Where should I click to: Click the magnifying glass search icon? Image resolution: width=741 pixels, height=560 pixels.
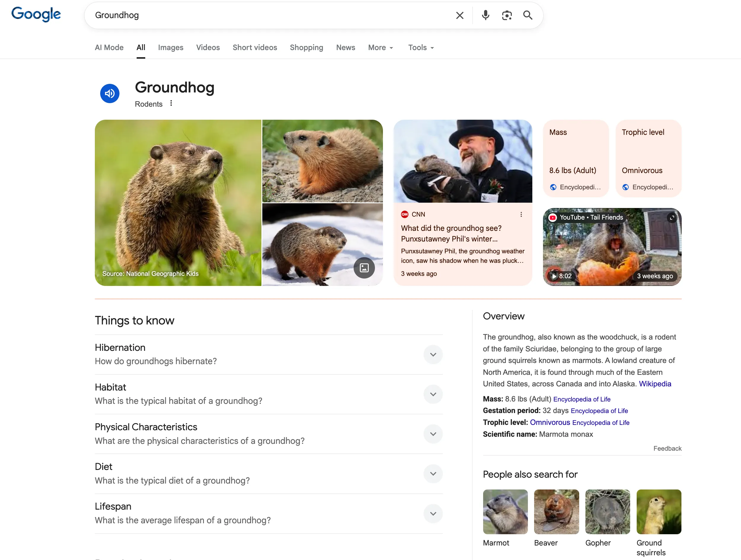tap(528, 15)
